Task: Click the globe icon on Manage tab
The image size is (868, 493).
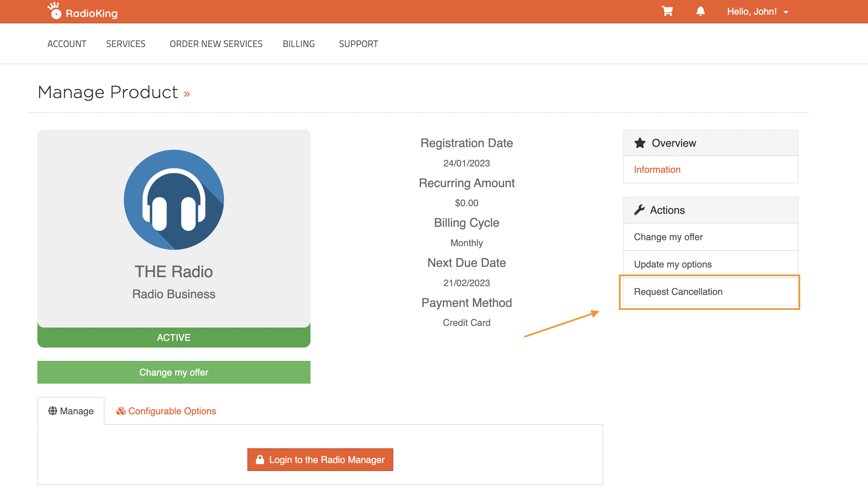Action: pos(52,411)
